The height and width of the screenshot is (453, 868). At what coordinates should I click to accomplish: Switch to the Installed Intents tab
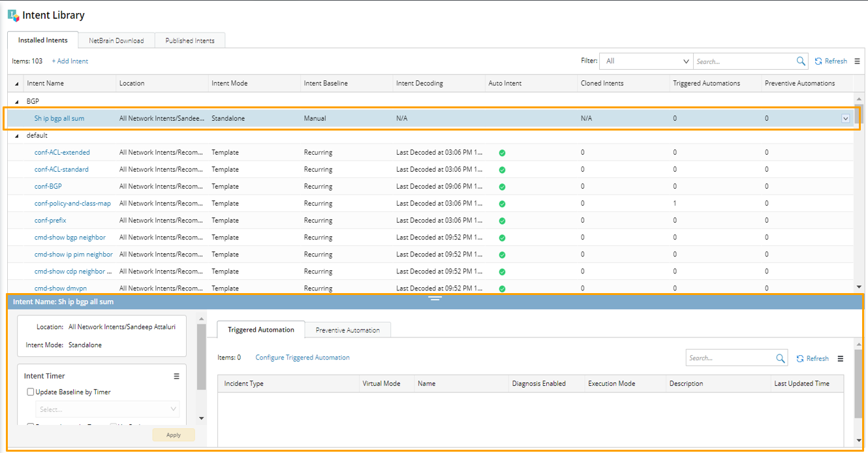pos(43,40)
